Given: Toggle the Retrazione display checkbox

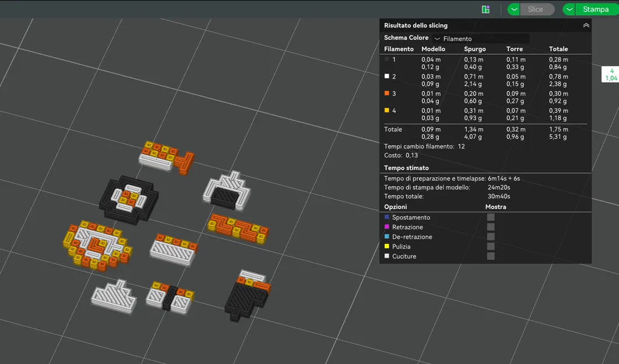Looking at the screenshot, I should click(491, 227).
